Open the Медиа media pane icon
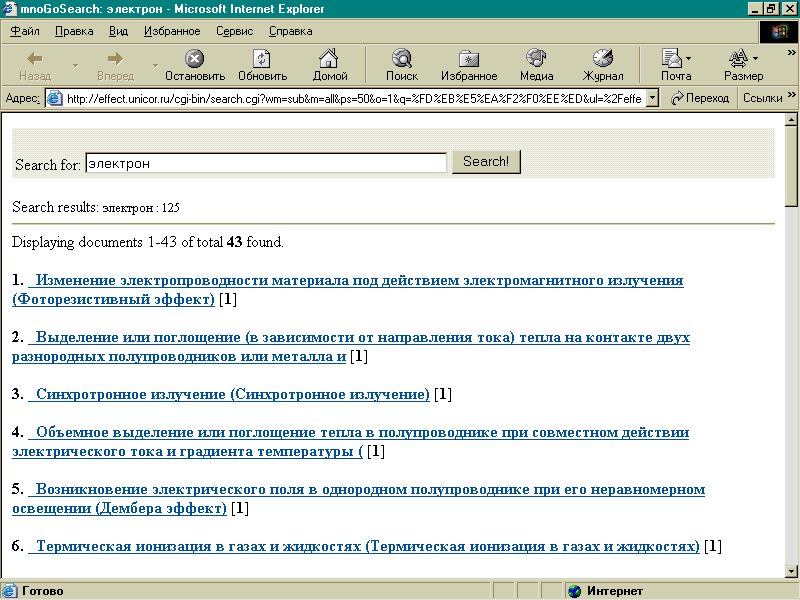The height and width of the screenshot is (600, 800). 536,58
